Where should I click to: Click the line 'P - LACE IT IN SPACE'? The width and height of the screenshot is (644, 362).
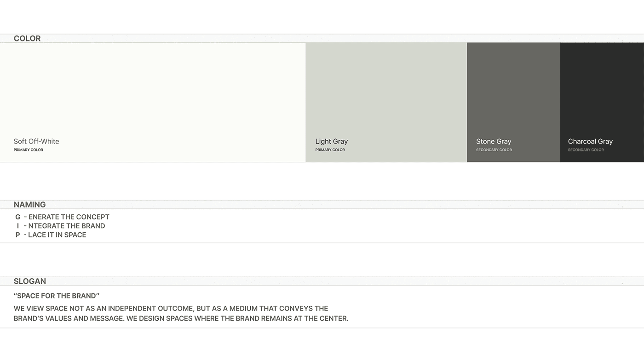pos(51,235)
